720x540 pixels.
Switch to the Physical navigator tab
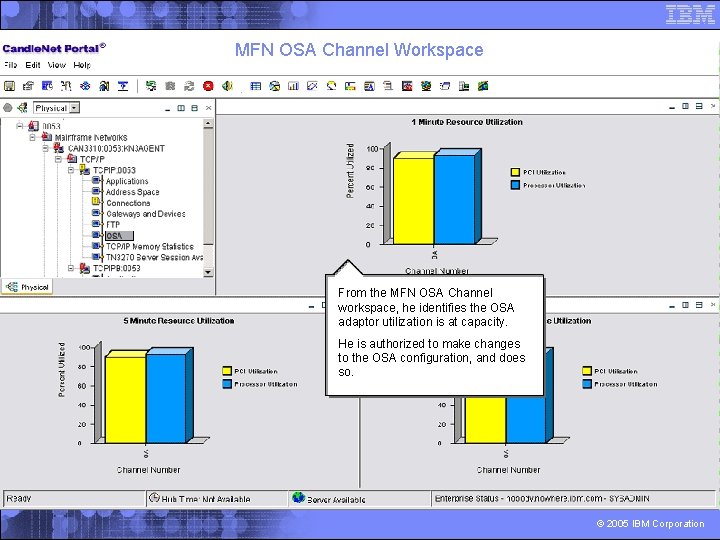click(28, 287)
